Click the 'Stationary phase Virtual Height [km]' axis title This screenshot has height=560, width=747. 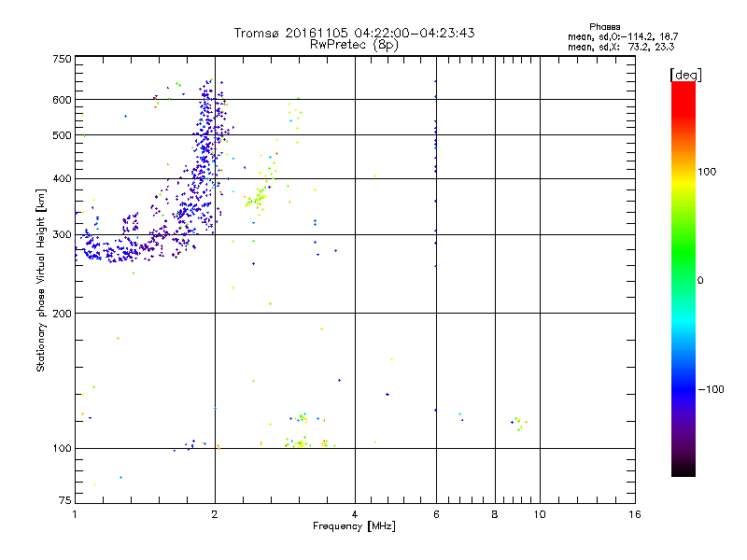41,280
